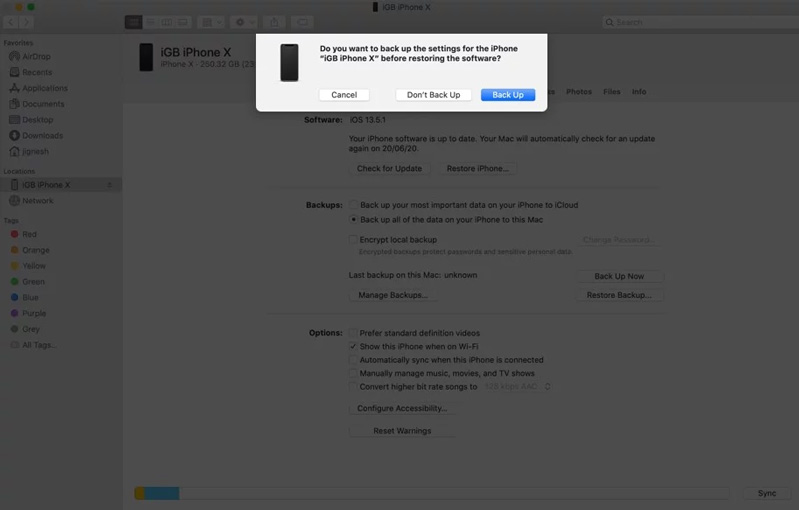Screen dimensions: 799x510
Task: Click the Back Up button in dialog
Action: click(508, 95)
